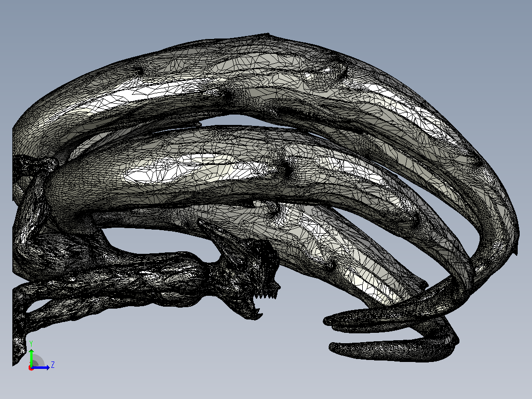Click the red X axis origin dot of the triad
Screen dimensions: 532x399
(x=31, y=368)
